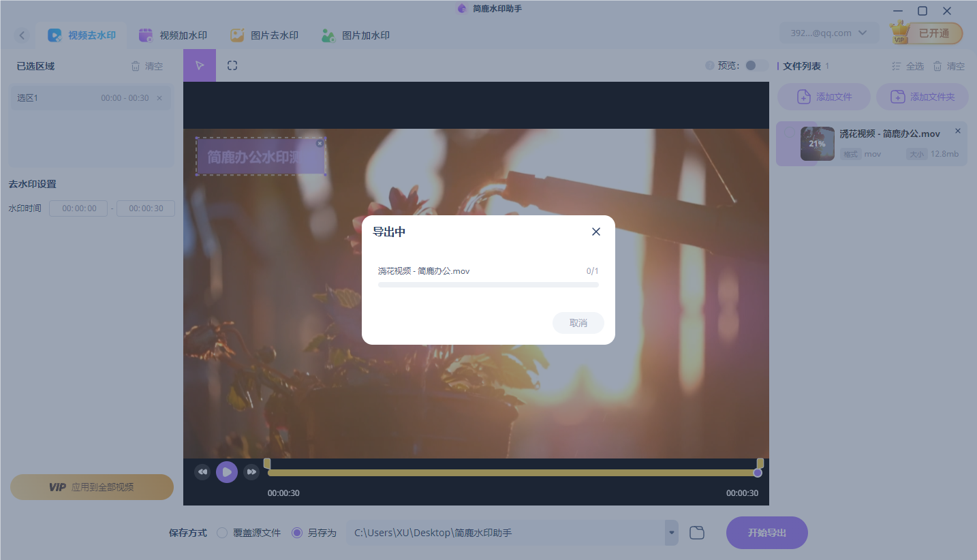Screen dimensions: 977x560
Task: Click the 00:00:00 watermark start time field
Action: tap(78, 208)
